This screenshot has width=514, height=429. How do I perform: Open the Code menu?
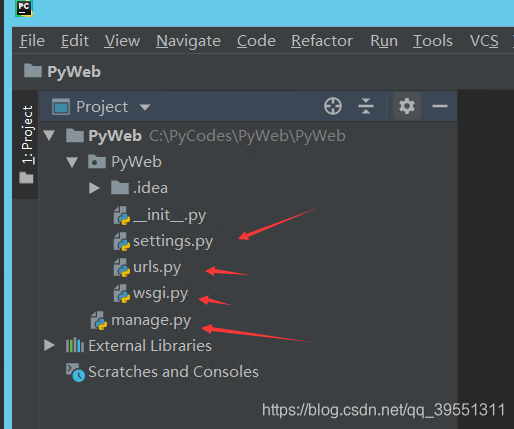(256, 41)
